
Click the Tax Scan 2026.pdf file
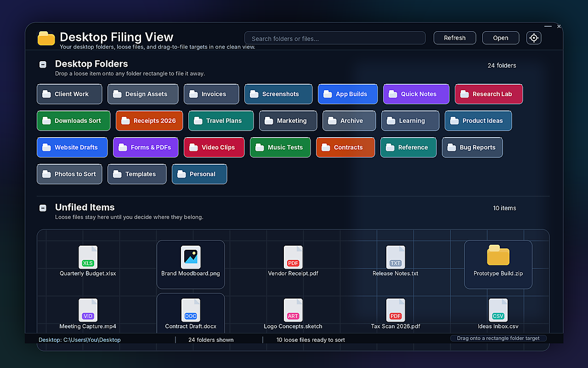[x=396, y=314]
